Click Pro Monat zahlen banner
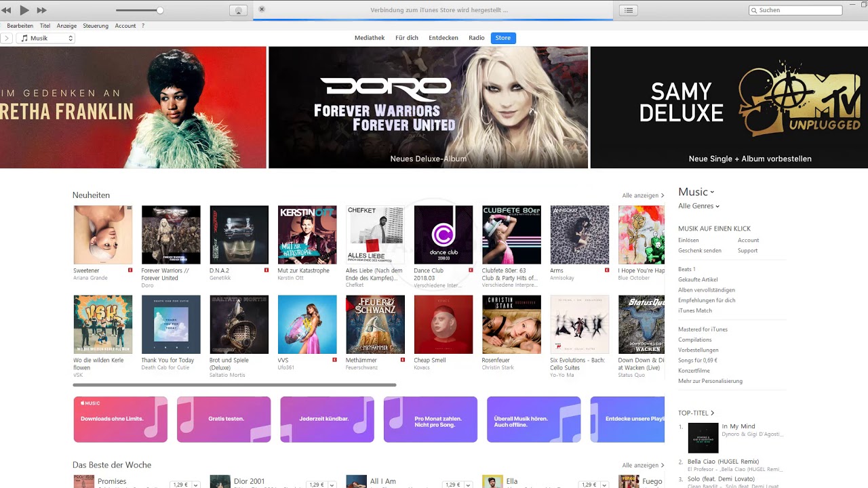 (x=431, y=420)
